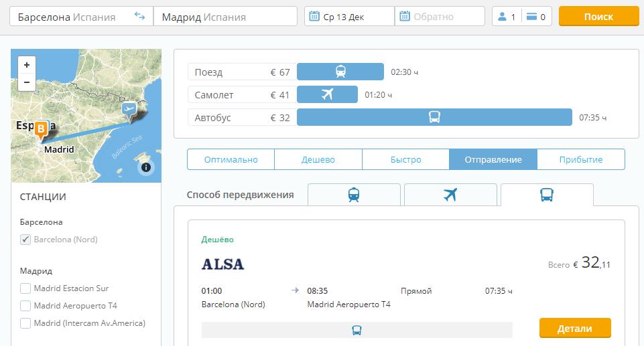Image resolution: width=644 pixels, height=346 pixels.
Task: Open the return date Обратно picker
Action: (x=439, y=17)
